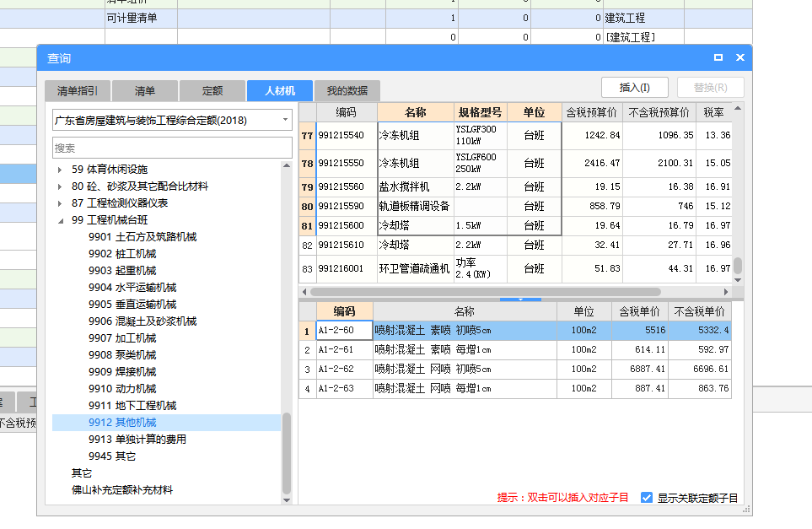Select 9904 水平运输机械 in tree
Viewport: 812px width, 529px height.
pyautogui.click(x=132, y=288)
